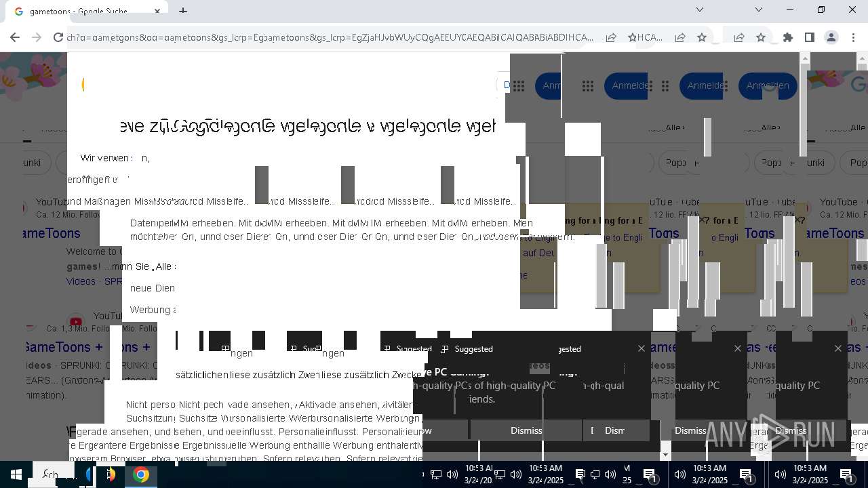
Task: Open Google Chrome from the taskbar
Action: tap(141, 474)
